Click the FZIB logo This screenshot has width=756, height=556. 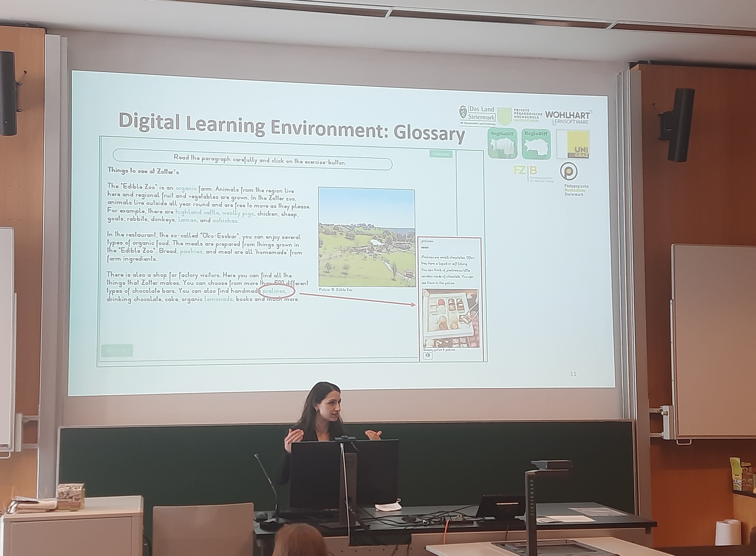(533, 173)
